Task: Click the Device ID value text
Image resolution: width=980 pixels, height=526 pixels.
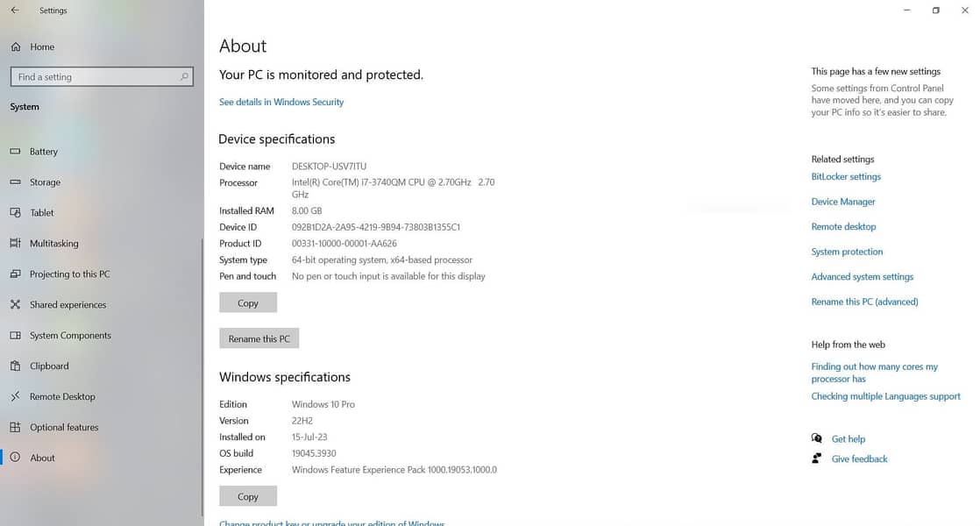Action: (x=376, y=227)
